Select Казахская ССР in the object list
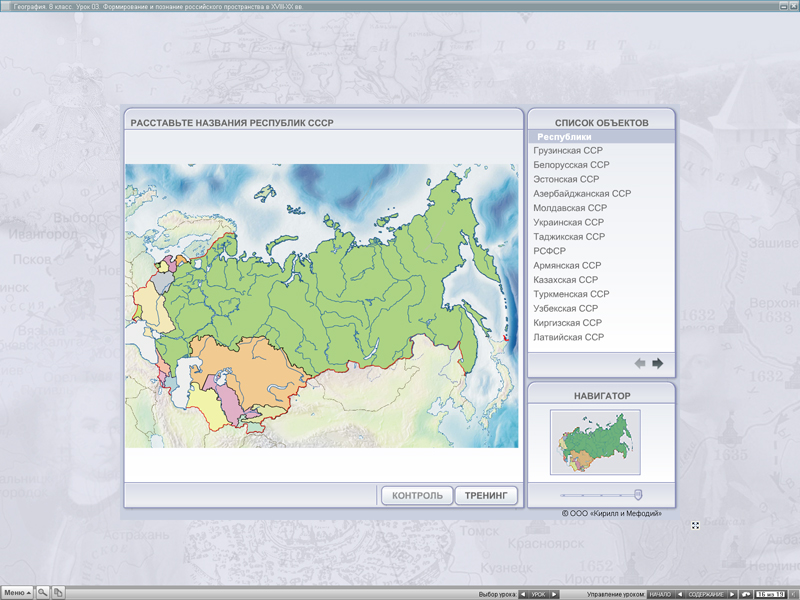The height and width of the screenshot is (600, 800). (x=566, y=280)
